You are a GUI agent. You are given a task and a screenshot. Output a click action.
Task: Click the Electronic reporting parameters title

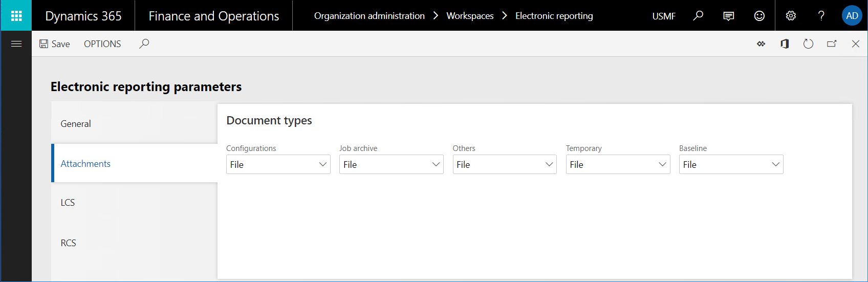(x=146, y=87)
